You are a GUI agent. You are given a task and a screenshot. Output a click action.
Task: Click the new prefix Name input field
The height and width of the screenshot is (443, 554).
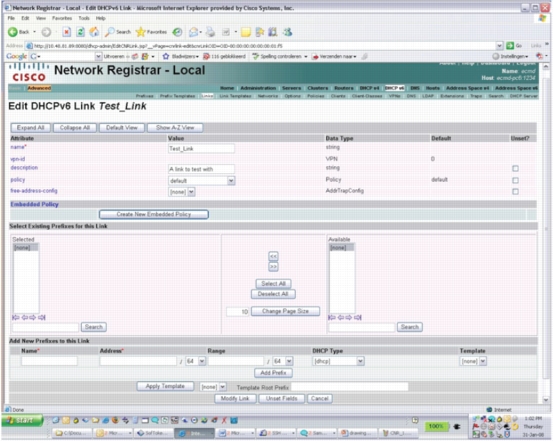[49, 361]
